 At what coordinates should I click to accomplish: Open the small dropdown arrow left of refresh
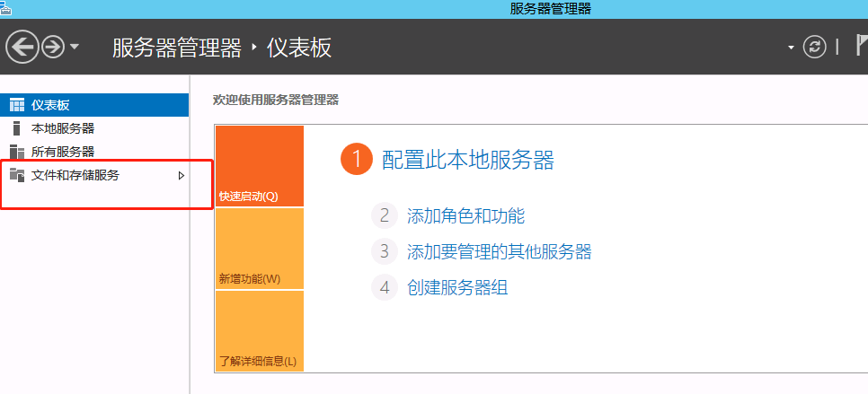click(791, 48)
